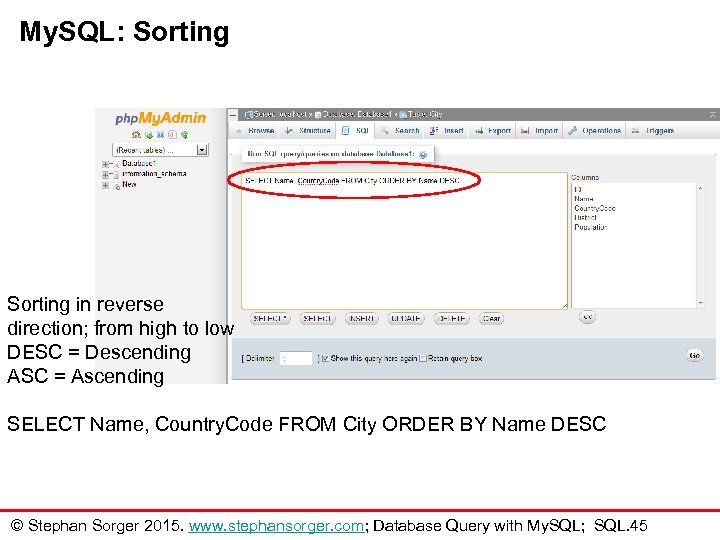This screenshot has height=540, width=720.
Task: Click the Server localhost breadcrumb
Action: point(279,114)
